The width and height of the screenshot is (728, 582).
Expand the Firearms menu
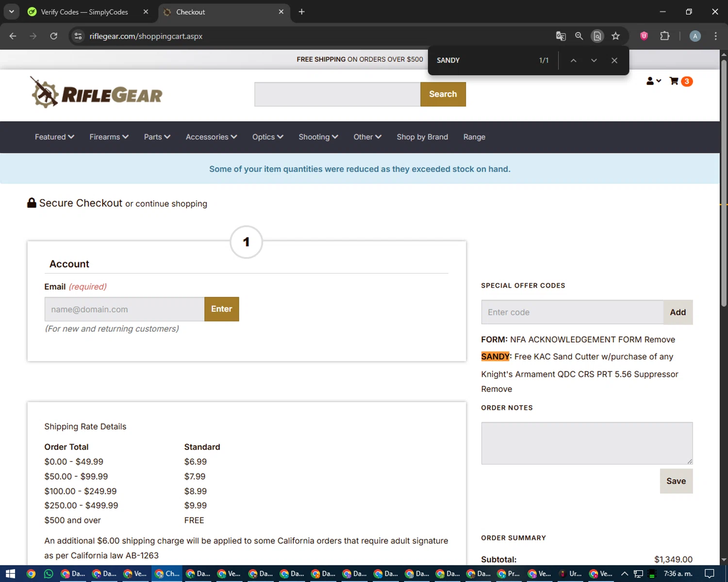[x=109, y=137]
